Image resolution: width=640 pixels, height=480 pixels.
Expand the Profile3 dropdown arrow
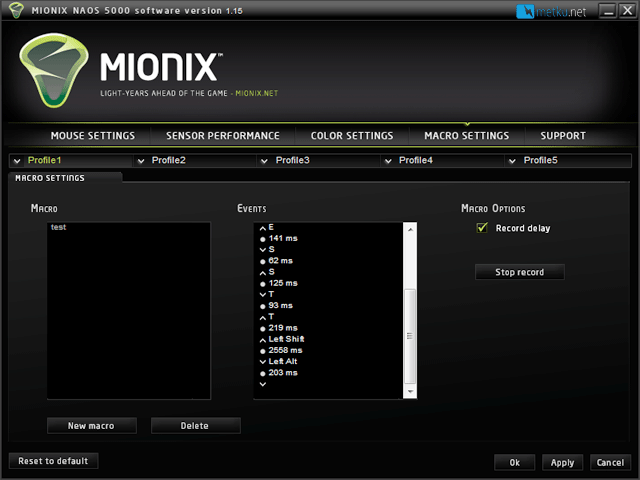point(264,161)
